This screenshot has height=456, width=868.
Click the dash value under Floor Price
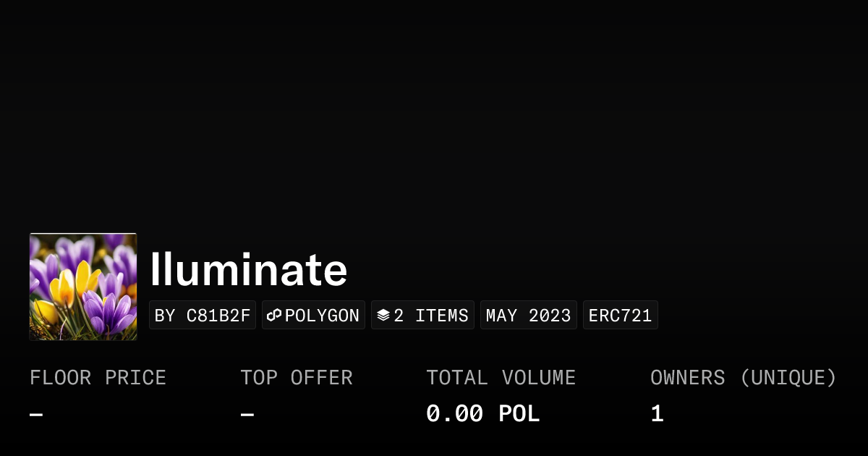coord(36,415)
